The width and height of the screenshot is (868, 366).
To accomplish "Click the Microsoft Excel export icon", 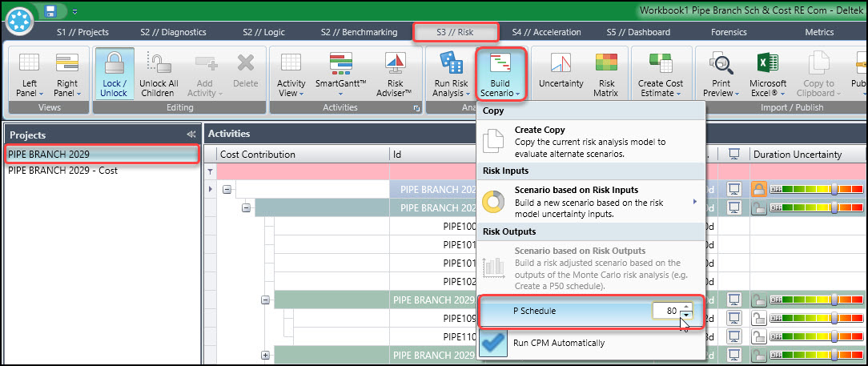I will pyautogui.click(x=768, y=62).
